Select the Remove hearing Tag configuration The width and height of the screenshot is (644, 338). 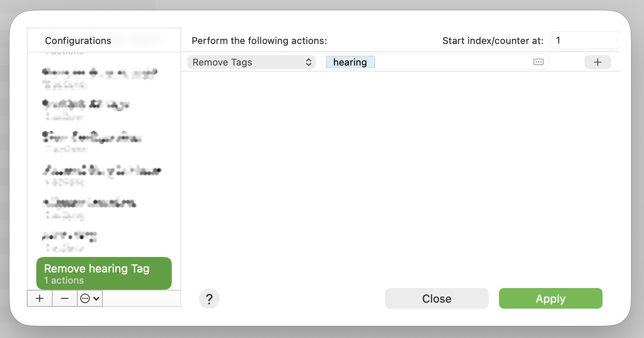[104, 273]
